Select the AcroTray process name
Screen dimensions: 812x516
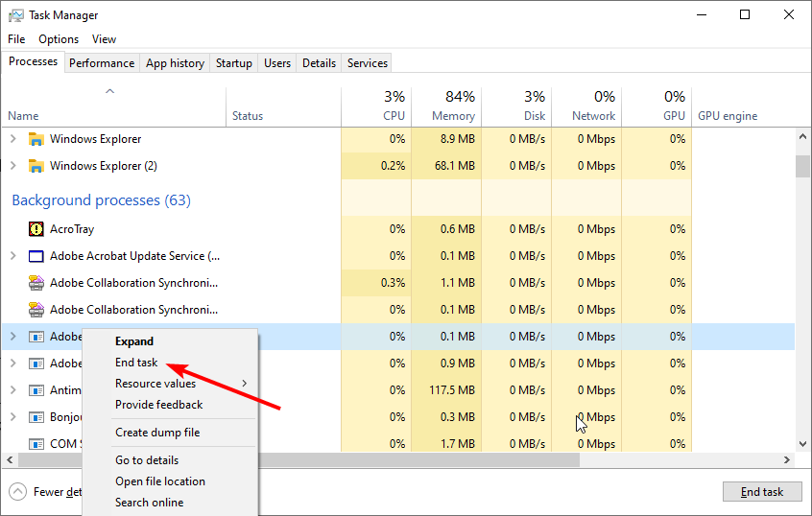[x=72, y=229]
